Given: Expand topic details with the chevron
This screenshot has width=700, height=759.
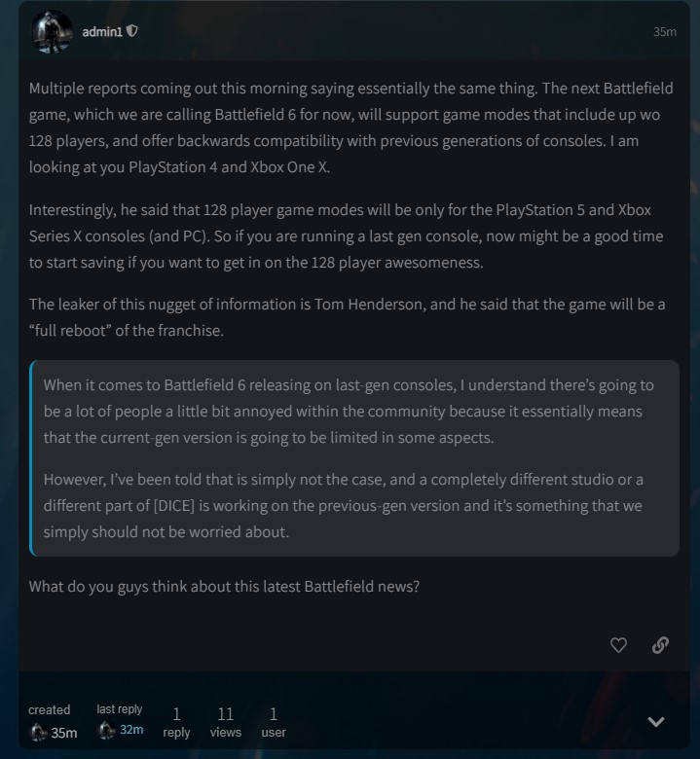Looking at the screenshot, I should click(656, 721).
